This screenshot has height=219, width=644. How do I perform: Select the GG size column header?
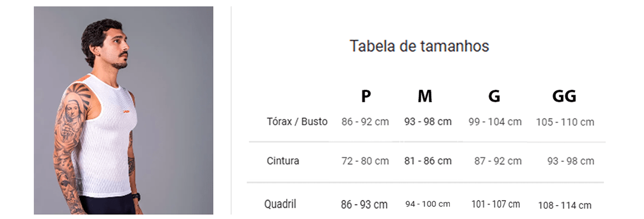point(564,96)
